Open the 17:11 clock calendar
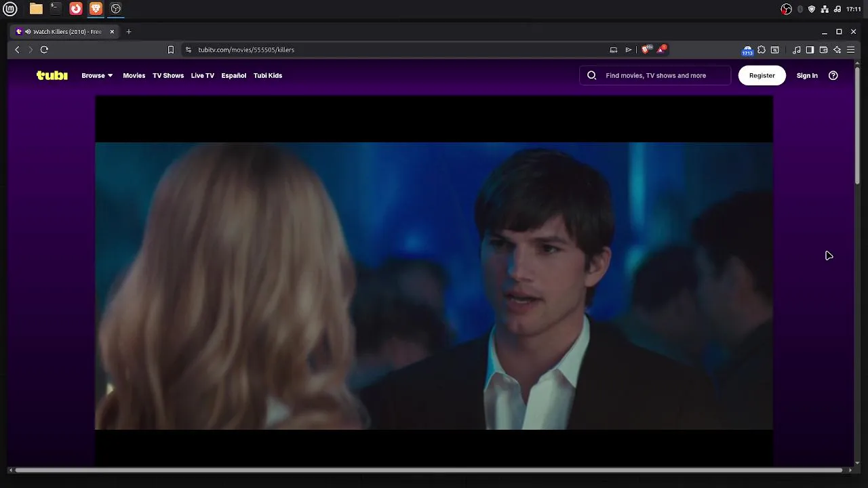Image resolution: width=868 pixels, height=488 pixels. tap(854, 9)
